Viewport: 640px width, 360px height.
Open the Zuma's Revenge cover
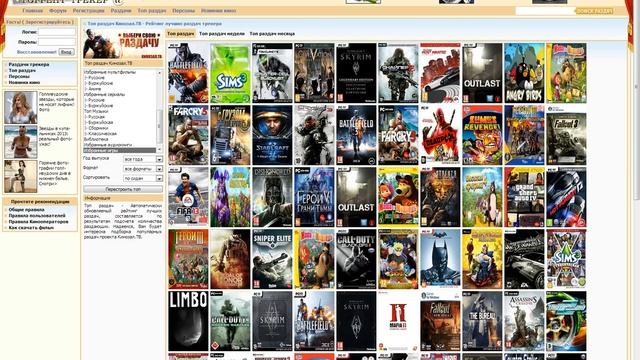point(482,135)
